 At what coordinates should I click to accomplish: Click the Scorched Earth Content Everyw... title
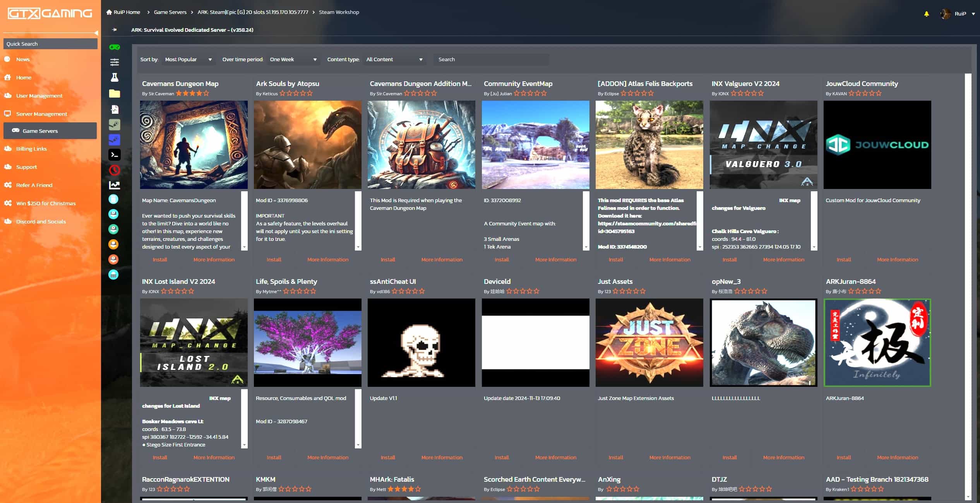click(x=535, y=479)
